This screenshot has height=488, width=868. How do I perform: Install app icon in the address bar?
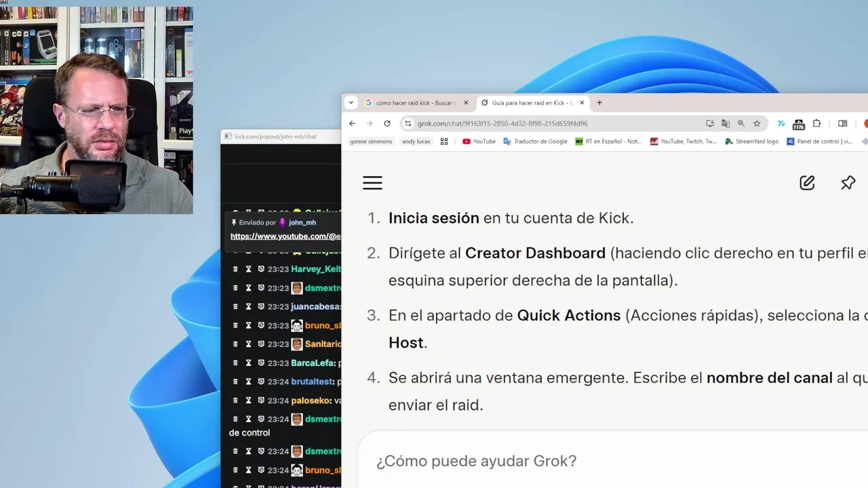point(710,123)
